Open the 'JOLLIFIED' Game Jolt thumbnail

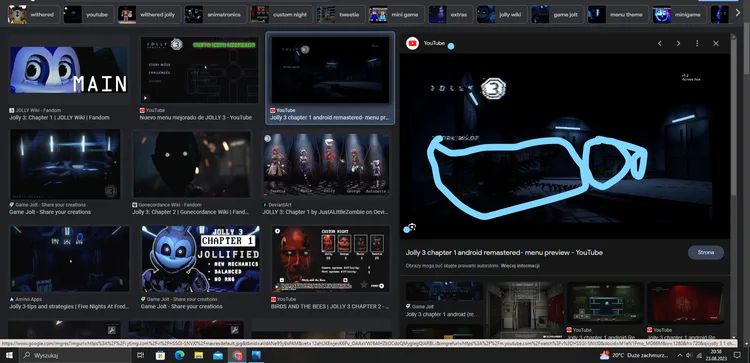click(x=200, y=259)
